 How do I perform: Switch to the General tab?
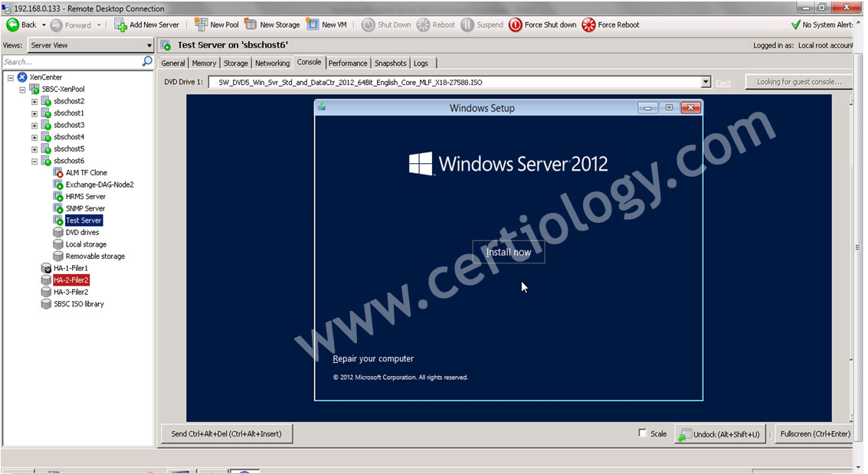tap(173, 63)
